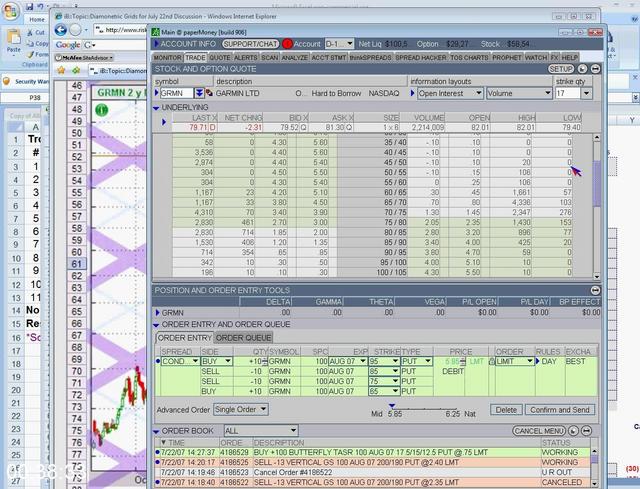Click order book circular icon beside CANCEL MENU

point(573,431)
